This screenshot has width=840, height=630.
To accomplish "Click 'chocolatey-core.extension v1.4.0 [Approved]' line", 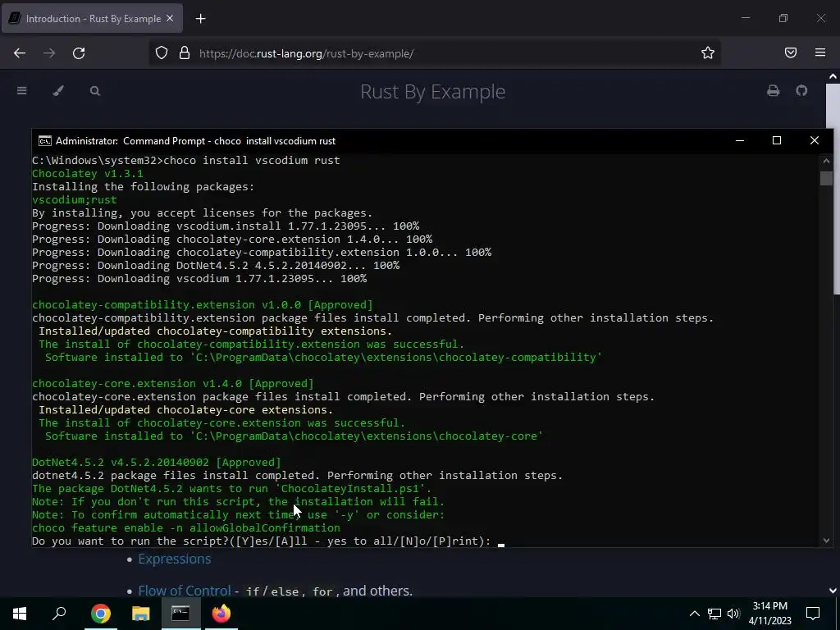I will [x=173, y=384].
